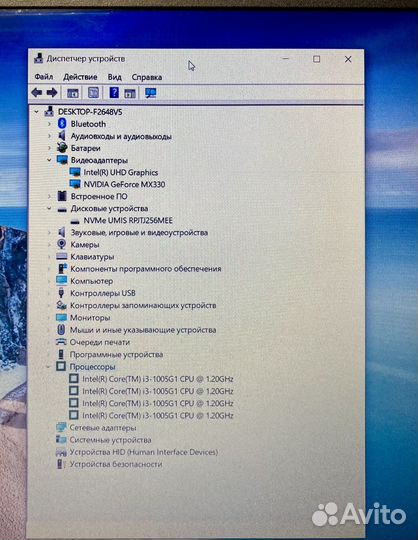This screenshot has height=540, width=418.
Task: Click the icon beside Устройства HID
Action: click(x=61, y=452)
